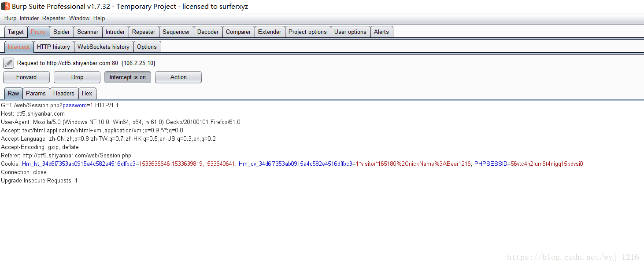Open the User options tab

pyautogui.click(x=350, y=32)
